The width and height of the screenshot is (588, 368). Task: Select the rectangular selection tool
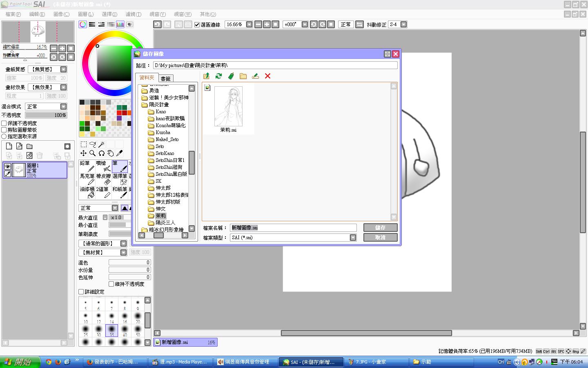(x=83, y=144)
